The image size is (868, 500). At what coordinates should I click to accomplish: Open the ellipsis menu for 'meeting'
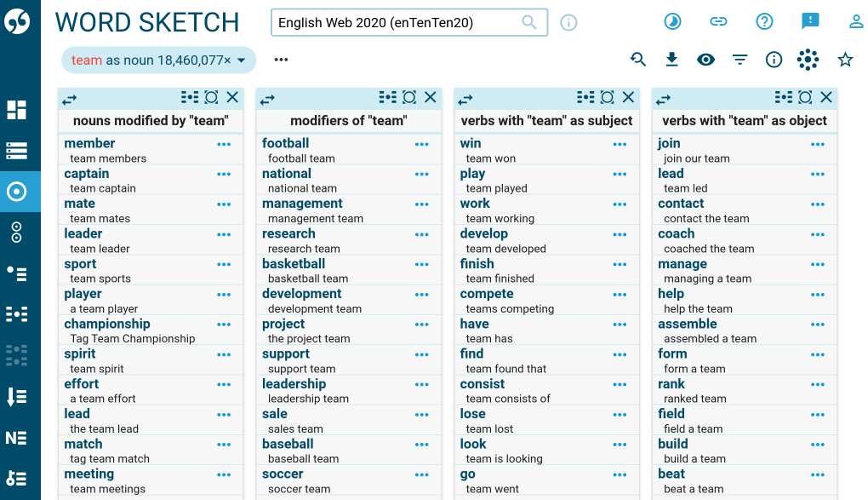[x=224, y=474]
